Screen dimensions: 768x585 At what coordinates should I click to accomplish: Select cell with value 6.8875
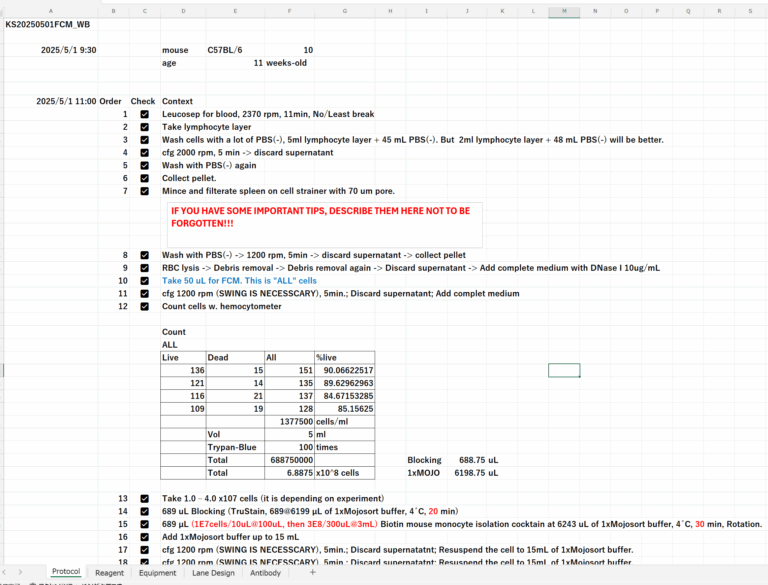(289, 473)
